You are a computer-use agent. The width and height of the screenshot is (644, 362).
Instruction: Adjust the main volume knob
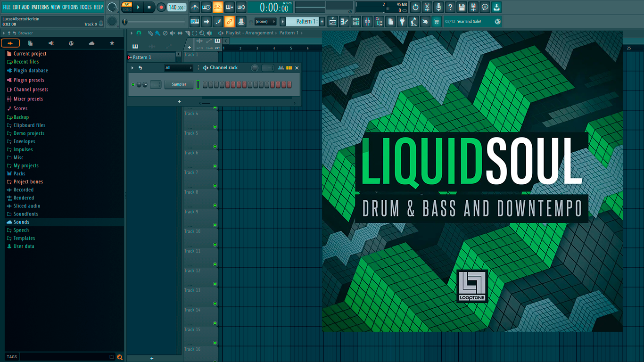tap(112, 7)
